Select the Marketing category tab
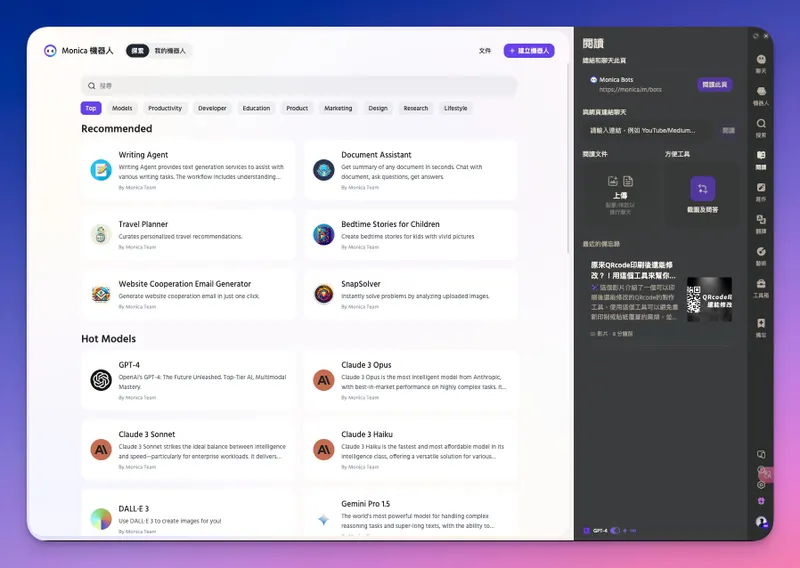This screenshot has width=800, height=568. coord(338,108)
